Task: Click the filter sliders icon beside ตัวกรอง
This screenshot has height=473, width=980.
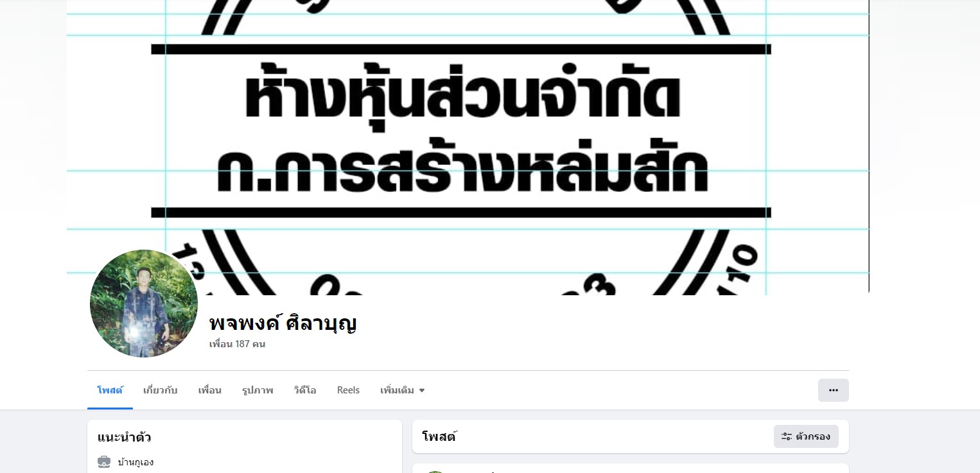Action: 786,436
